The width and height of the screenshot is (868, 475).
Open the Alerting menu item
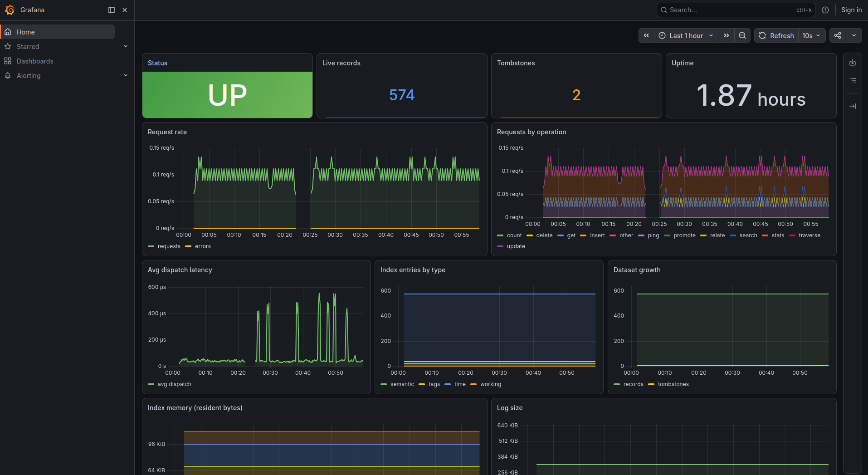(29, 75)
